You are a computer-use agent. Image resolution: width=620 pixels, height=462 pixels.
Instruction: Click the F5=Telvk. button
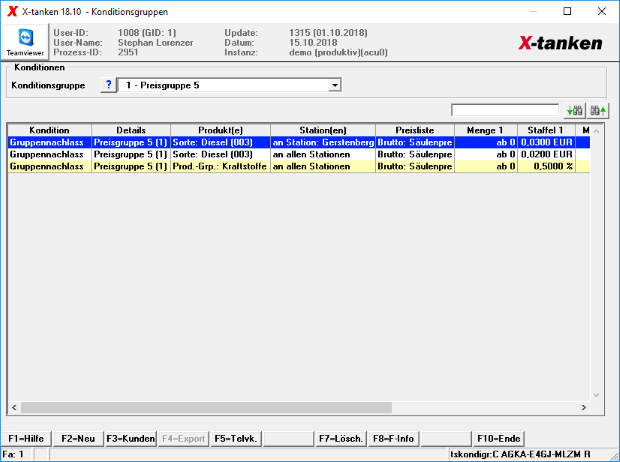tap(236, 439)
